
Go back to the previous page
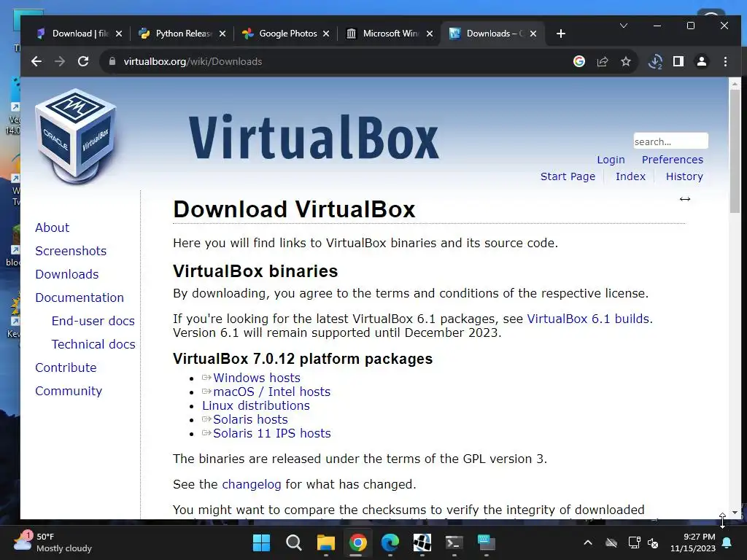click(x=36, y=61)
